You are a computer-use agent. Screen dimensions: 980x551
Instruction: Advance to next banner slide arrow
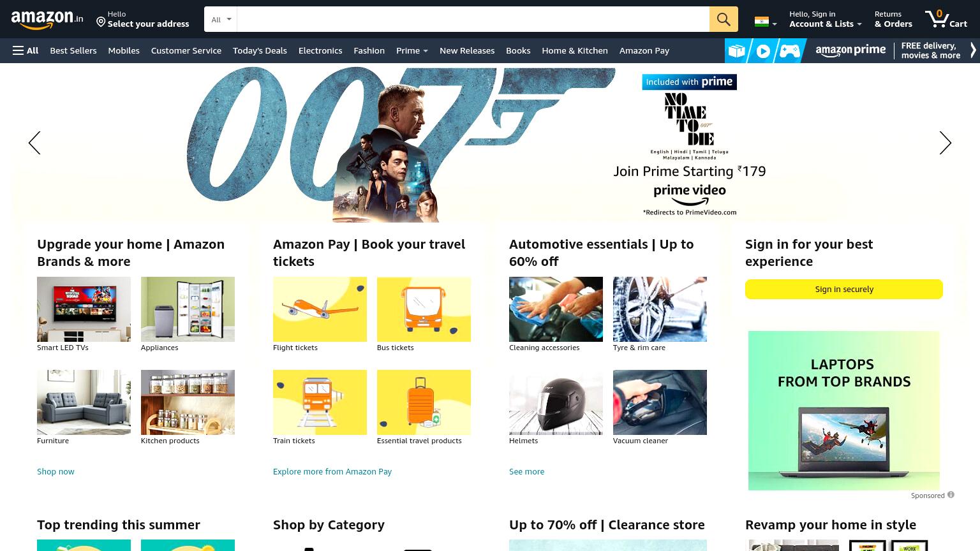[945, 143]
